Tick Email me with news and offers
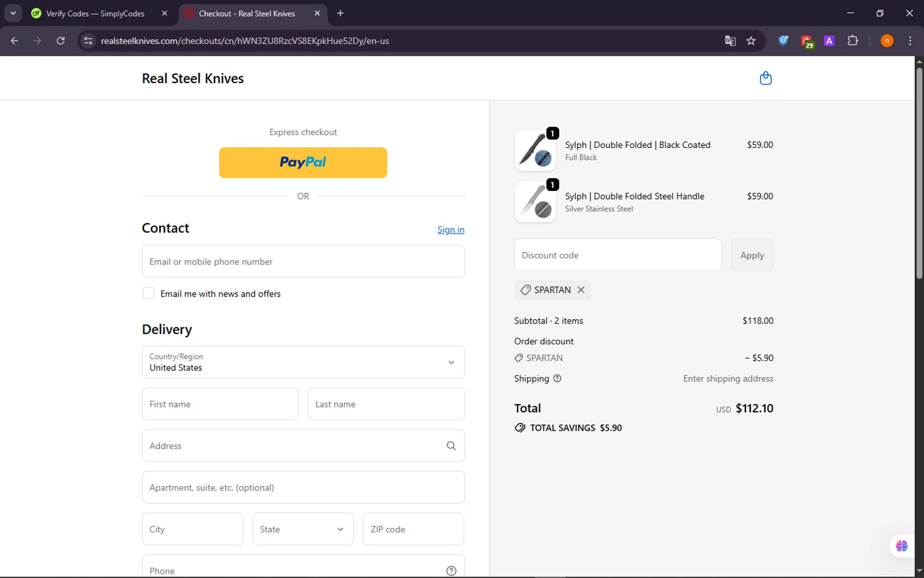This screenshot has width=924, height=578. (148, 293)
